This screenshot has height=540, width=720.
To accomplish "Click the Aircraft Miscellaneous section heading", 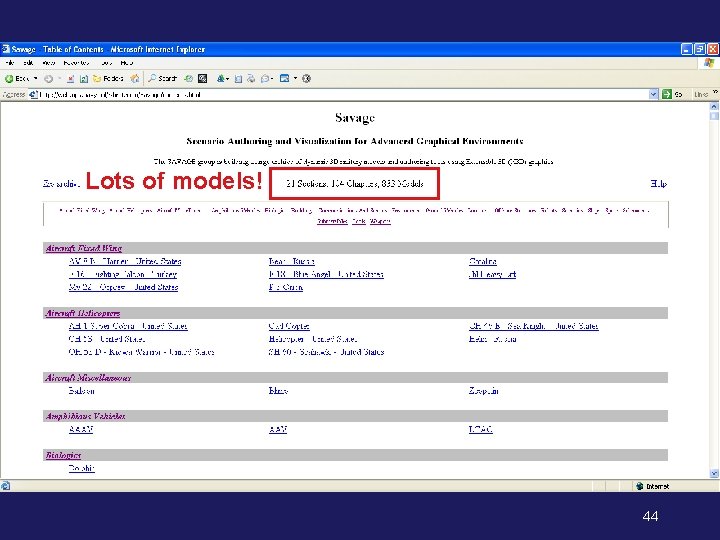I will coord(88,378).
